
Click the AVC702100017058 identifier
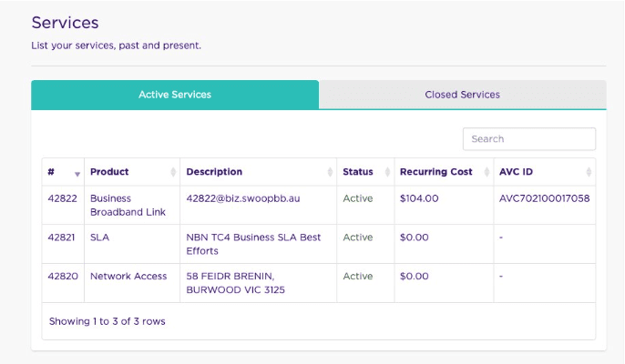544,198
